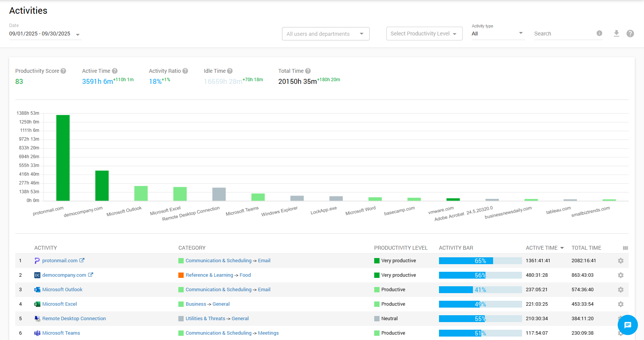Click the download report icon
Viewport: 644px width, 340px height.
click(616, 34)
